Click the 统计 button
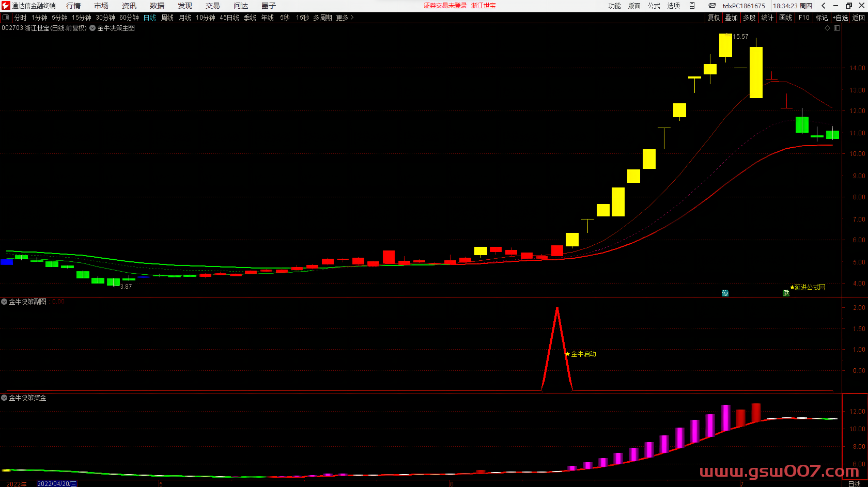The width and height of the screenshot is (868, 487). 767,18
